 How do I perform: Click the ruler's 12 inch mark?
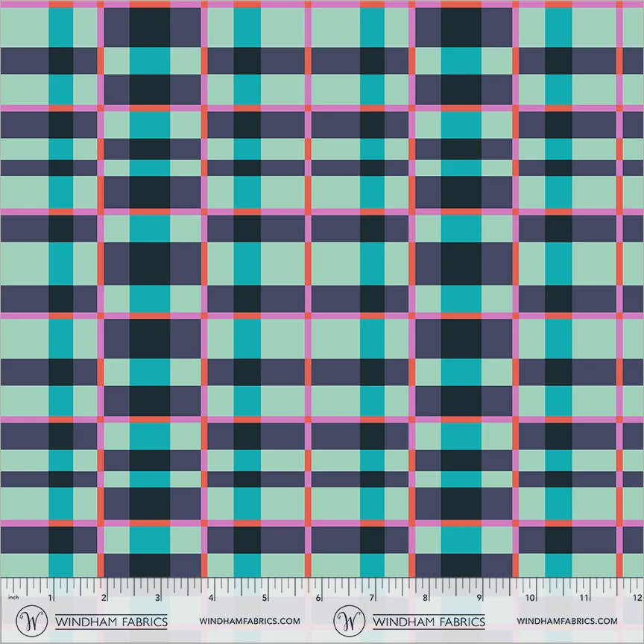(x=637, y=598)
